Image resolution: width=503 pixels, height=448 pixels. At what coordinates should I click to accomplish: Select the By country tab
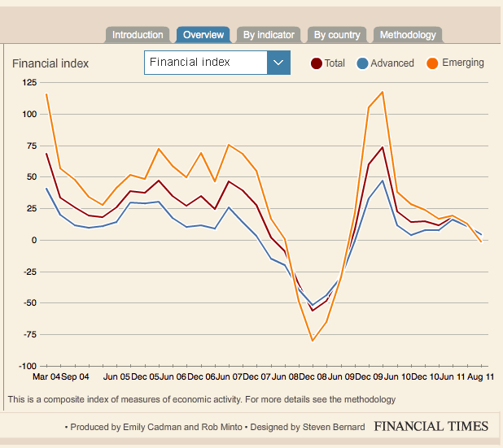(x=337, y=35)
